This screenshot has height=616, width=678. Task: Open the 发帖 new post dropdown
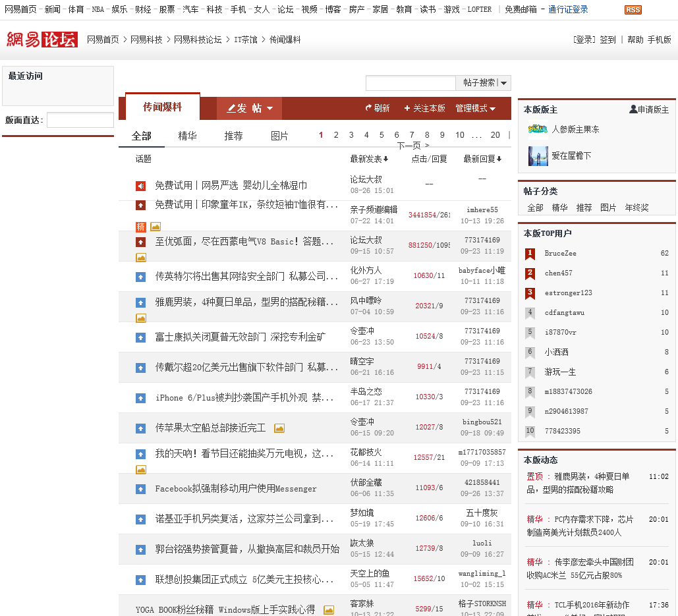(250, 108)
